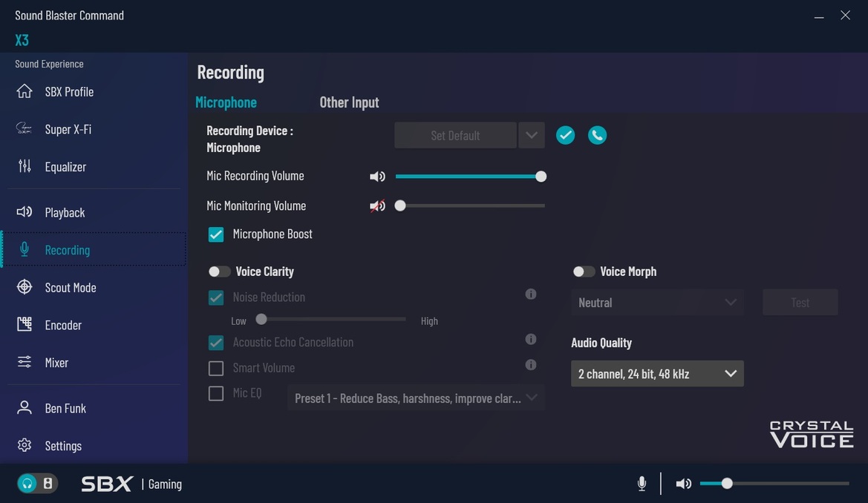Click the Mixer icon
The height and width of the screenshot is (503, 868).
click(x=25, y=362)
